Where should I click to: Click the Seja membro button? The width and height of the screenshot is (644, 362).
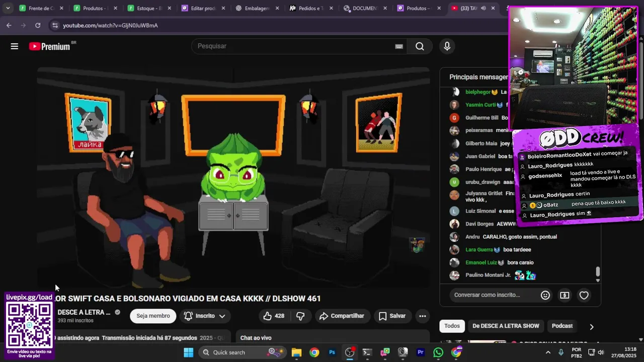coord(153,316)
